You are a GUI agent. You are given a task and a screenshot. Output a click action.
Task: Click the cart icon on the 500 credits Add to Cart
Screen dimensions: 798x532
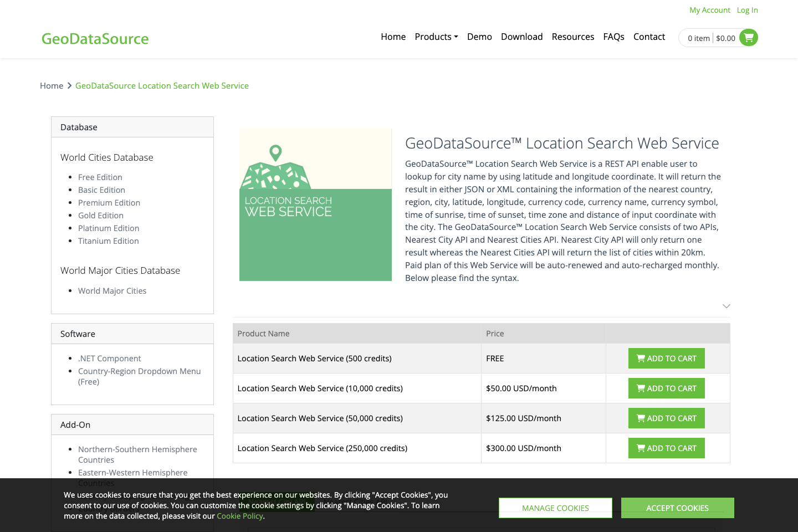tap(640, 358)
